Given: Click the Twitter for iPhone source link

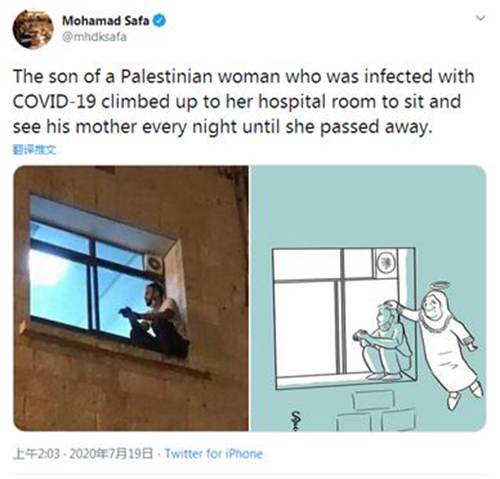Looking at the screenshot, I should [x=214, y=454].
